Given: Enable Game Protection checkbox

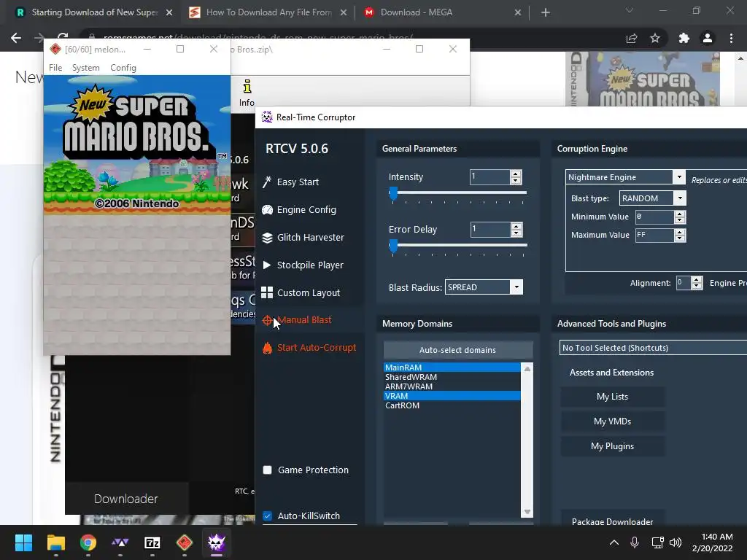Looking at the screenshot, I should [267, 470].
